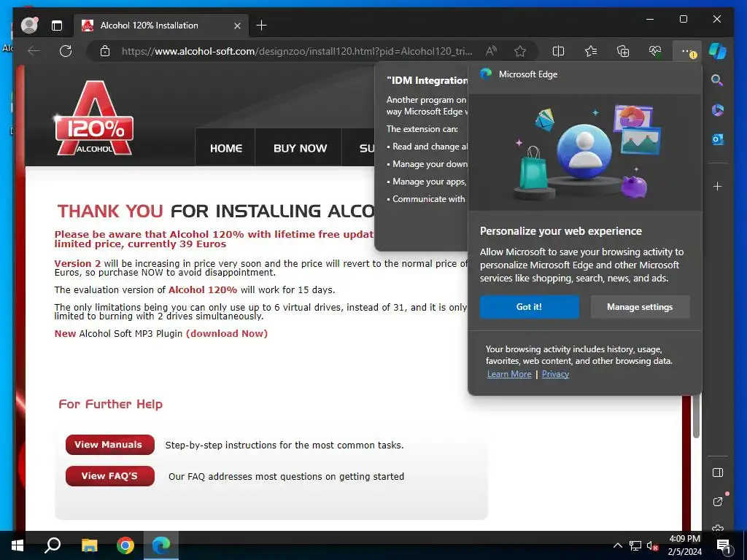Open the network status tray icon
The image size is (747, 560).
(635, 545)
